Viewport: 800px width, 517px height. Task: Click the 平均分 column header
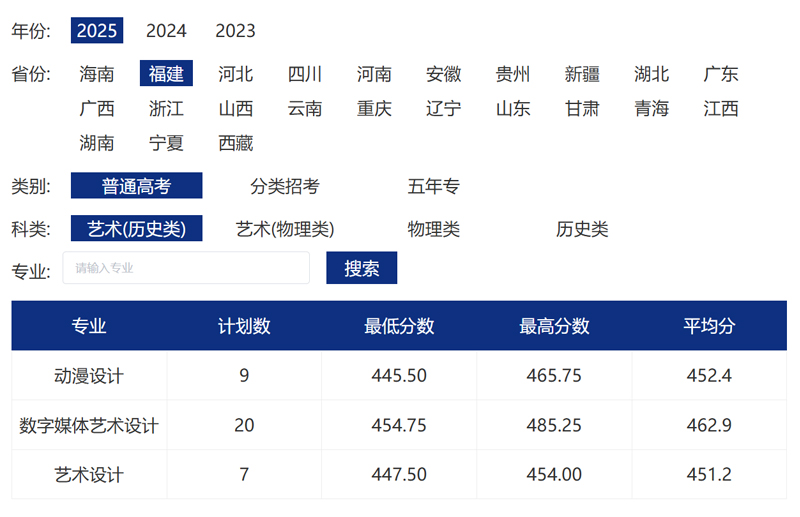pos(709,326)
